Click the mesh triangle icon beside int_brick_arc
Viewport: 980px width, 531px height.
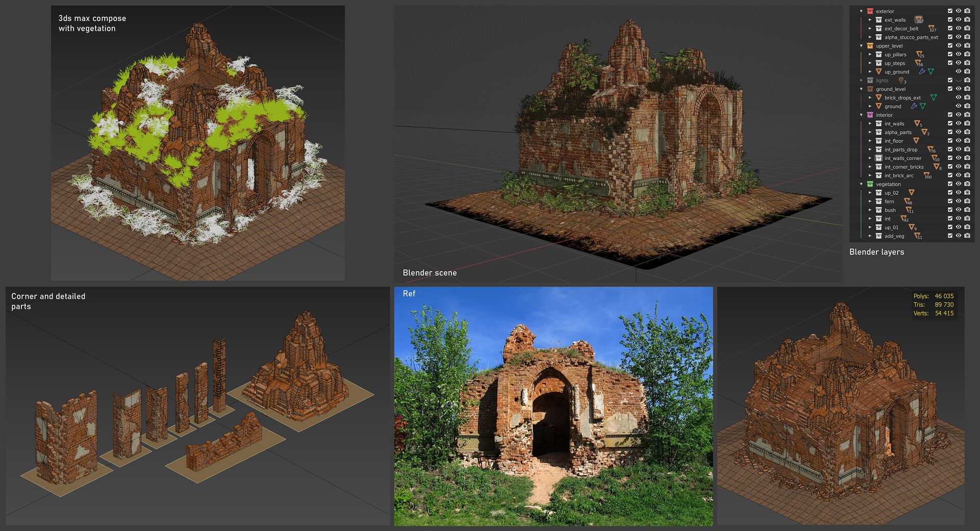(x=927, y=175)
